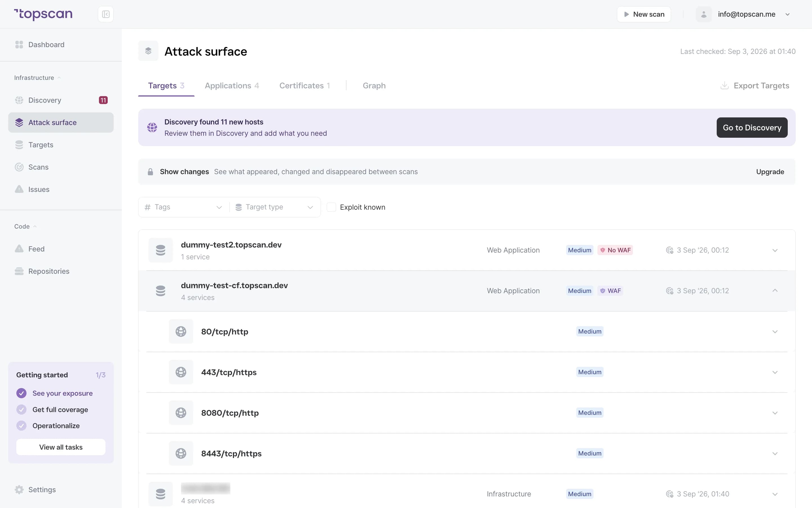The height and width of the screenshot is (508, 812).
Task: Click the user avatar icon
Action: click(704, 14)
